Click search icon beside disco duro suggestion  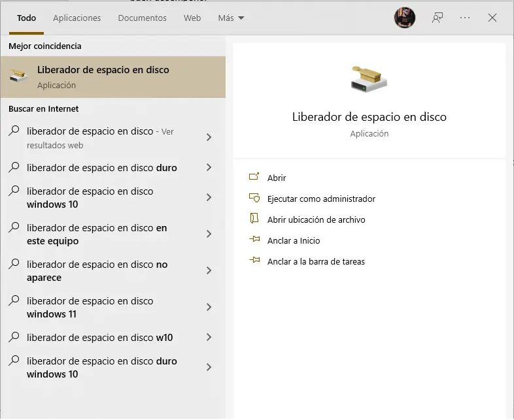pos(14,167)
